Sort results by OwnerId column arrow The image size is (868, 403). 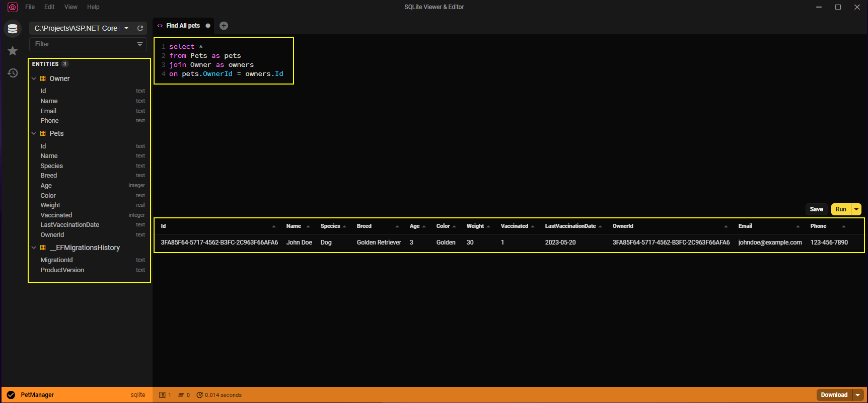pos(726,226)
